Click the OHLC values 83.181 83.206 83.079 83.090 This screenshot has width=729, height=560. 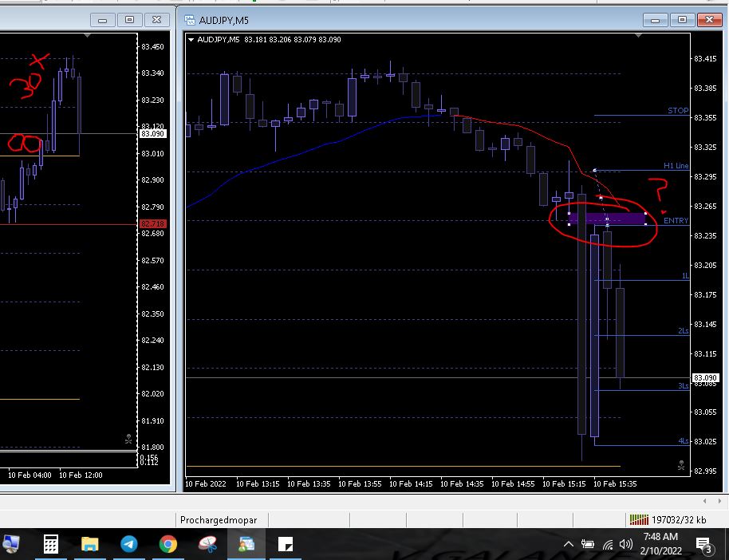[x=293, y=40]
